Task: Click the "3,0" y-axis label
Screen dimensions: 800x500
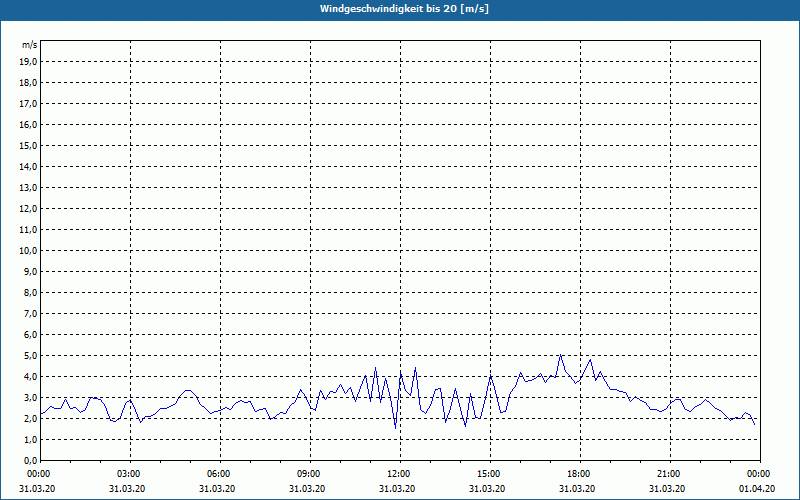Action: pyautogui.click(x=31, y=397)
